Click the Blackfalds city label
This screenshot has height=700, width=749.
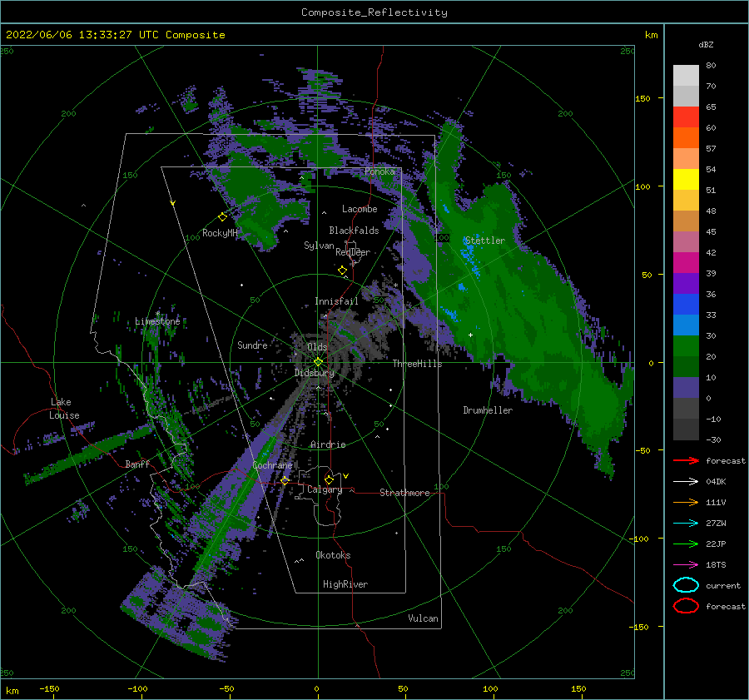point(354,231)
